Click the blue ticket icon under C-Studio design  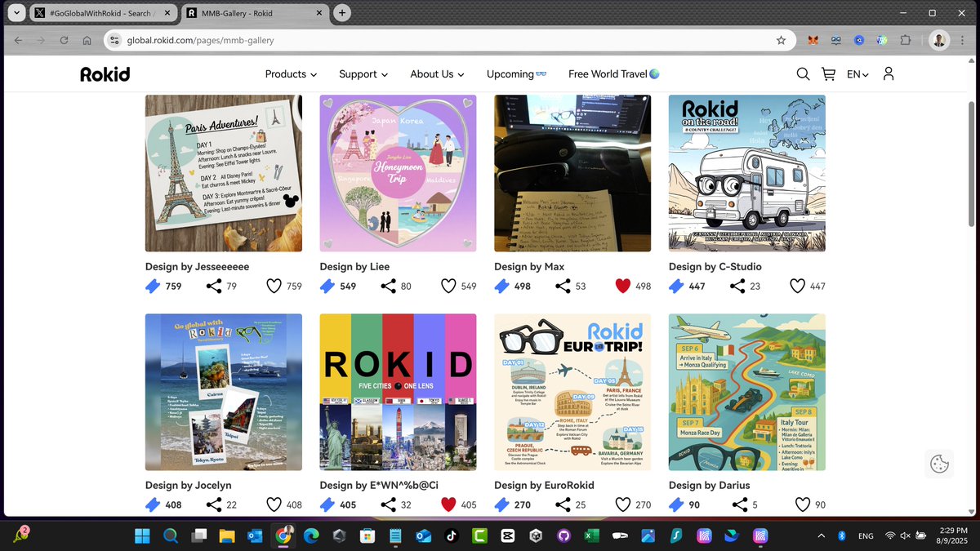pyautogui.click(x=676, y=286)
